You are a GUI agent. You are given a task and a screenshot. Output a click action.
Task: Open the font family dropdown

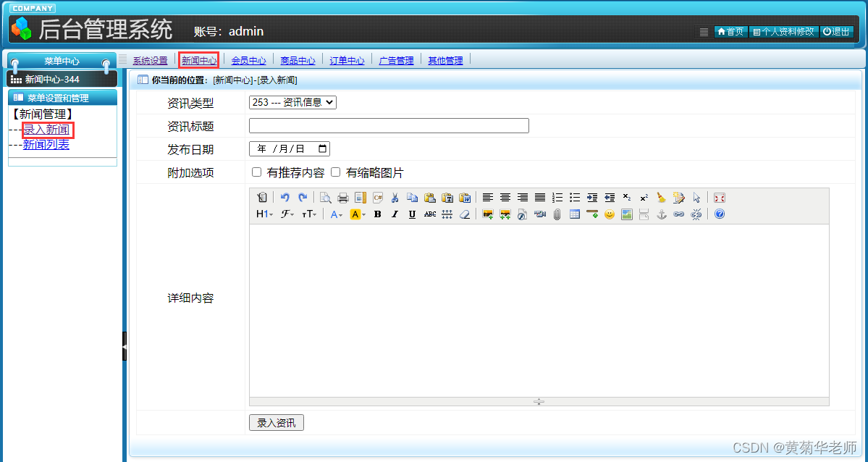(x=287, y=214)
